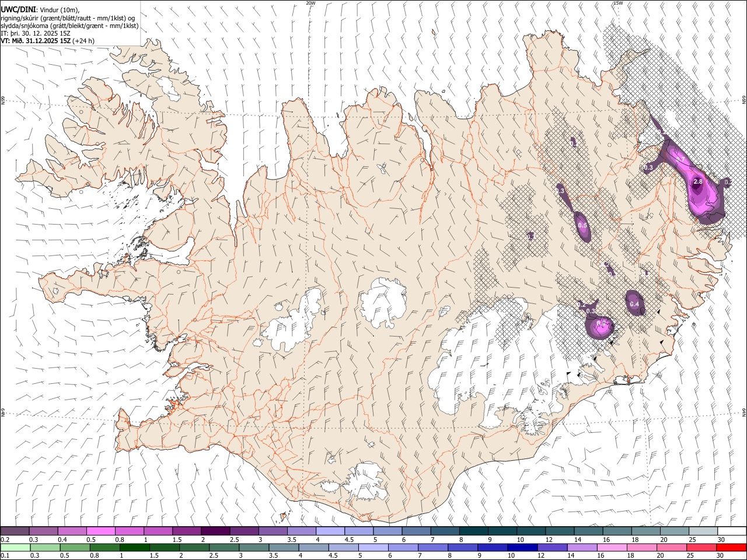The width and height of the screenshot is (747, 560).
Task: Click the 'Vindur (10m)' legend description text
Action: click(x=59, y=10)
